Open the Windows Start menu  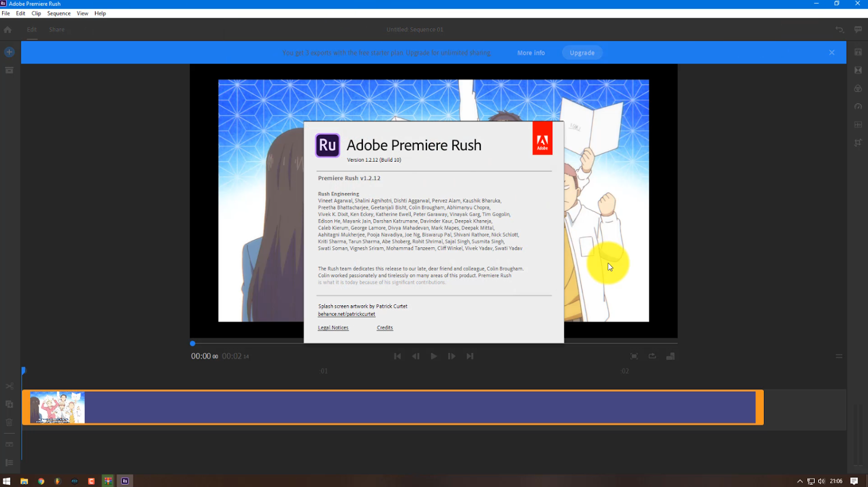coord(7,481)
